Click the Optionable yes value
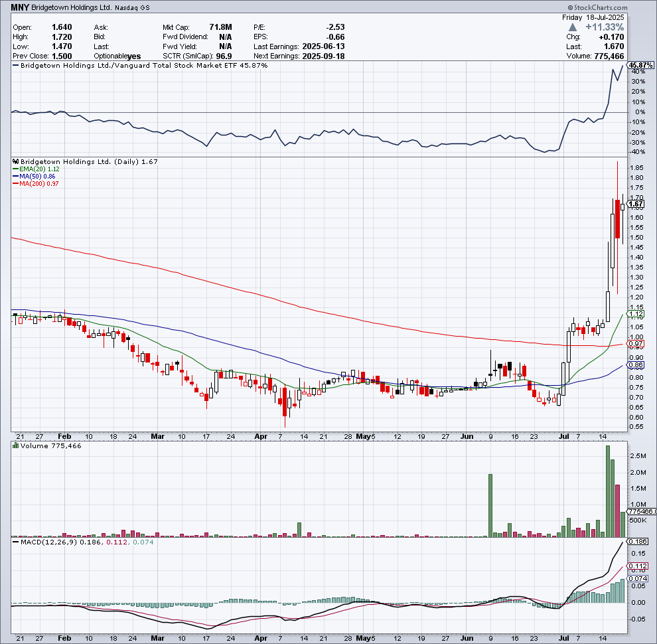 pyautogui.click(x=134, y=56)
